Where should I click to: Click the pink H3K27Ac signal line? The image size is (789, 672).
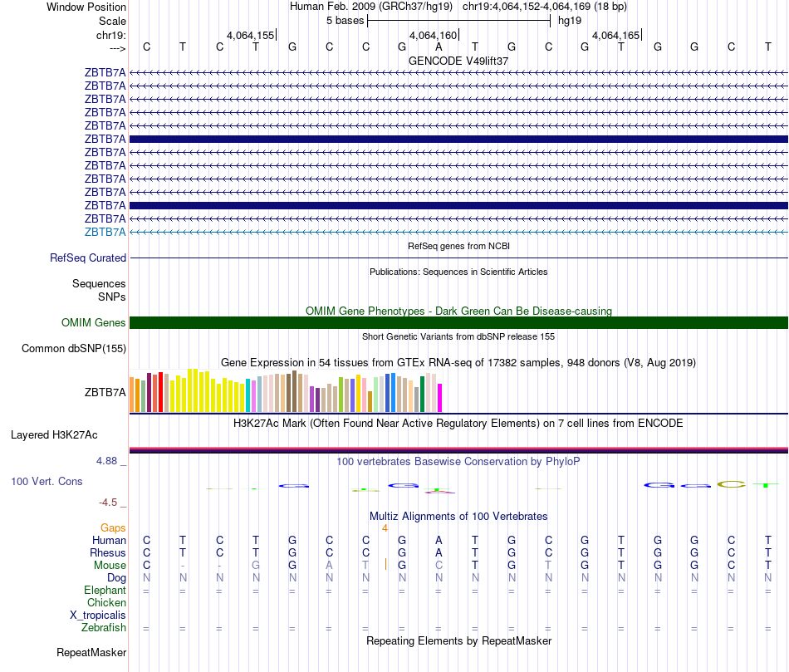tap(458, 449)
